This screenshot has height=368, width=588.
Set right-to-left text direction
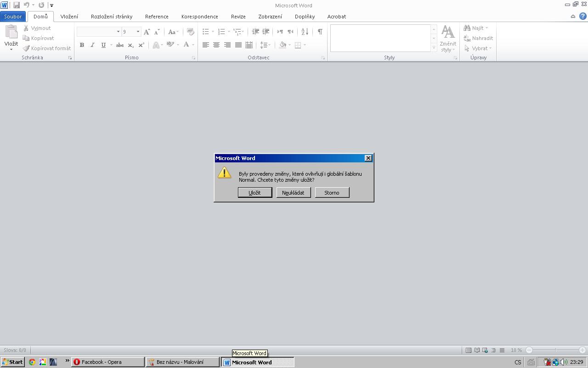tap(290, 32)
